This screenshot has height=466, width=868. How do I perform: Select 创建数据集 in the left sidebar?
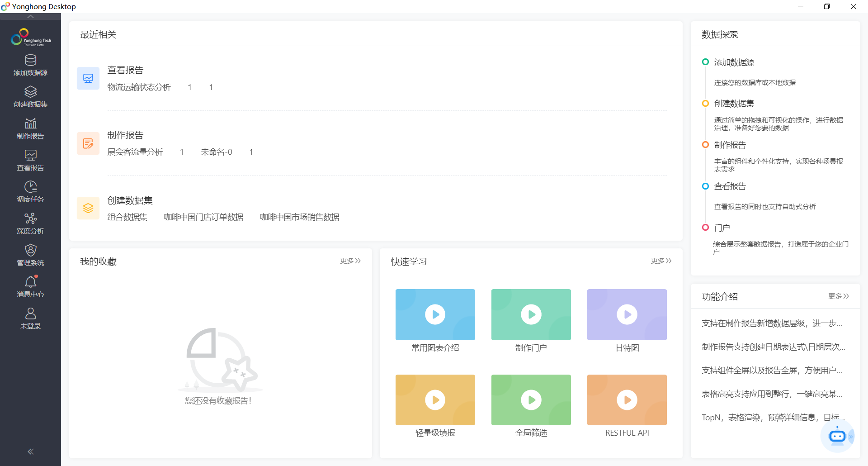coord(30,96)
